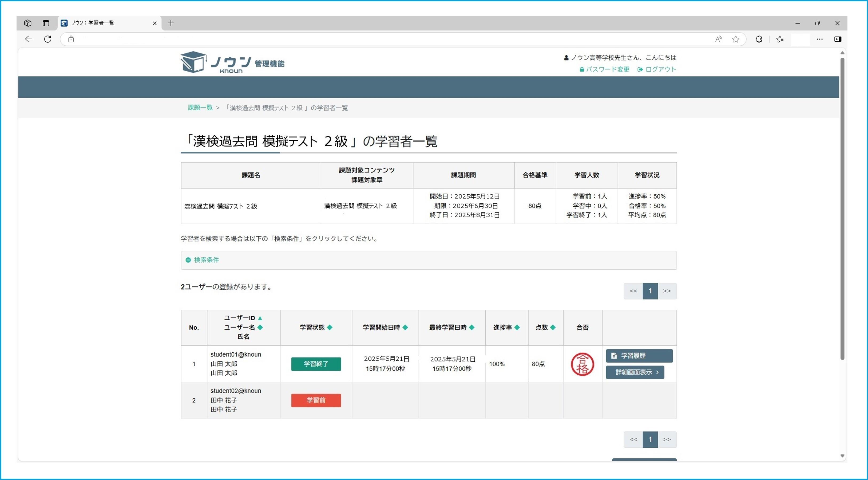Image resolution: width=868 pixels, height=480 pixels.
Task: Click the page vertical scrollbar
Action: pyautogui.click(x=842, y=209)
